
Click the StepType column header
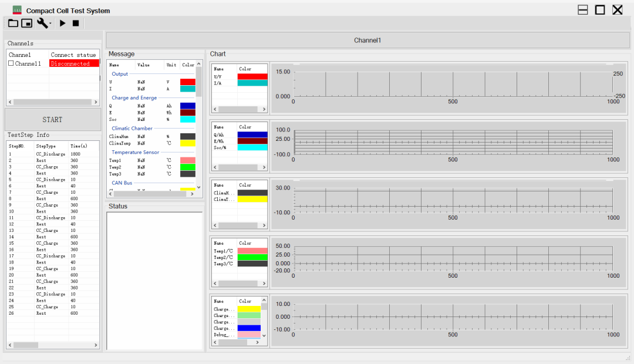(x=46, y=146)
